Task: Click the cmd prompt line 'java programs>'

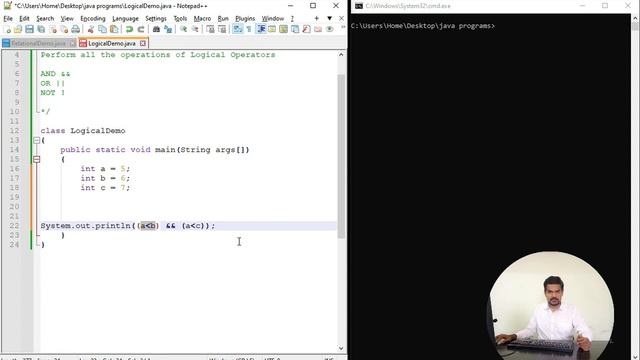Action: click(x=422, y=26)
